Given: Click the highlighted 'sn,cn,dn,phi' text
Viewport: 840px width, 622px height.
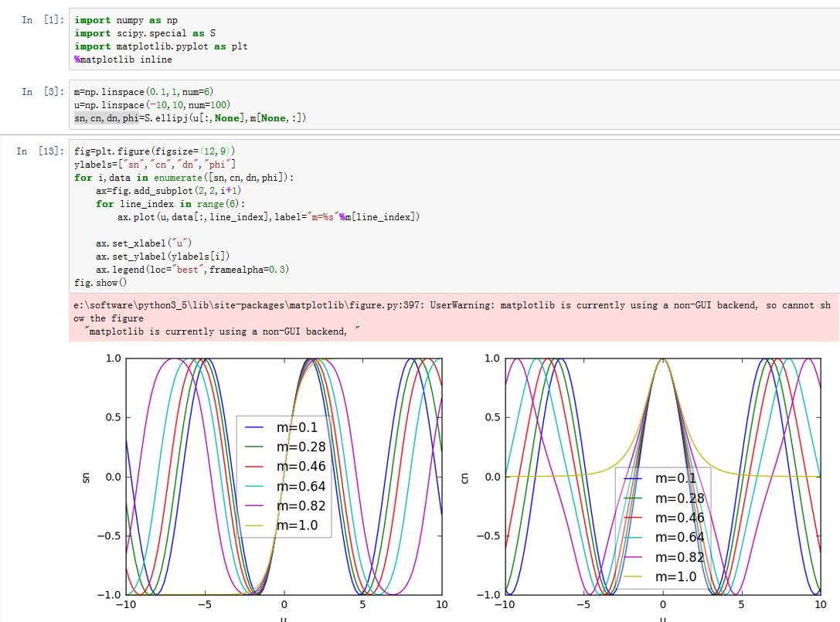Looking at the screenshot, I should [106, 118].
